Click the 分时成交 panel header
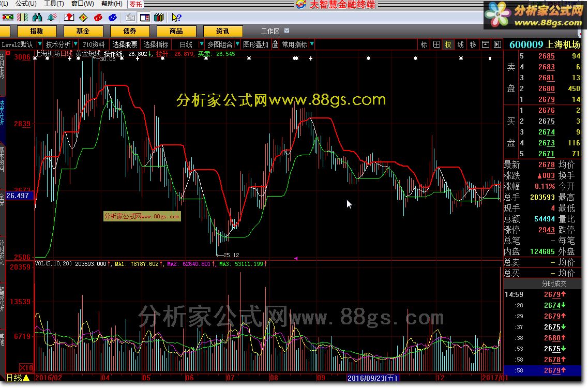The width and height of the screenshot is (588, 388). (x=554, y=283)
